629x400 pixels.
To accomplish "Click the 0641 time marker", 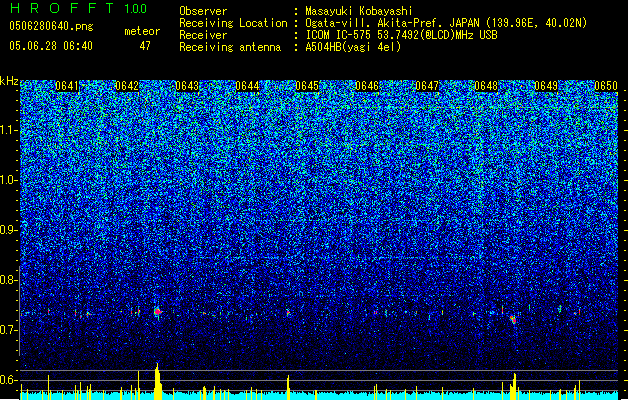I will [67, 86].
